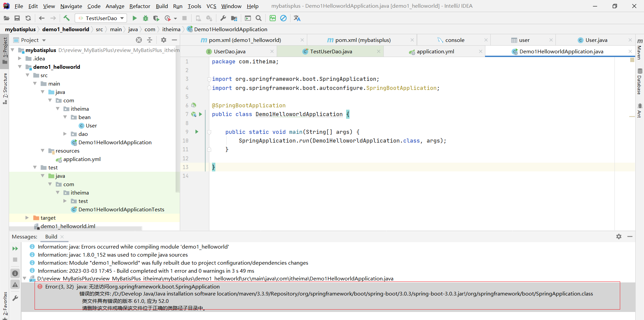Run TestUserDao with the green play icon
Screen dimensions: 644x320
(x=135, y=18)
